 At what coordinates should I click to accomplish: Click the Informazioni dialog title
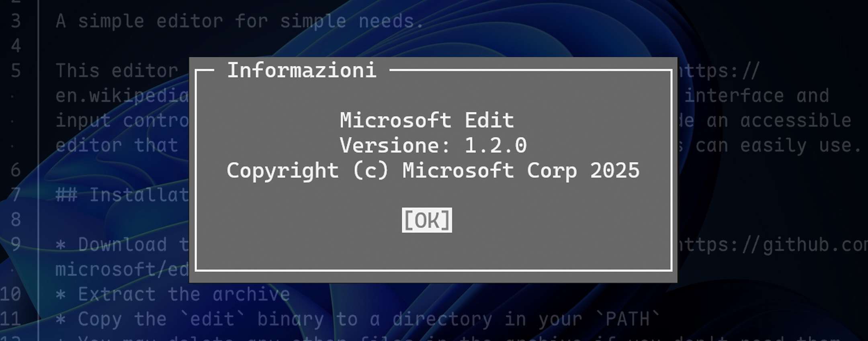point(301,70)
